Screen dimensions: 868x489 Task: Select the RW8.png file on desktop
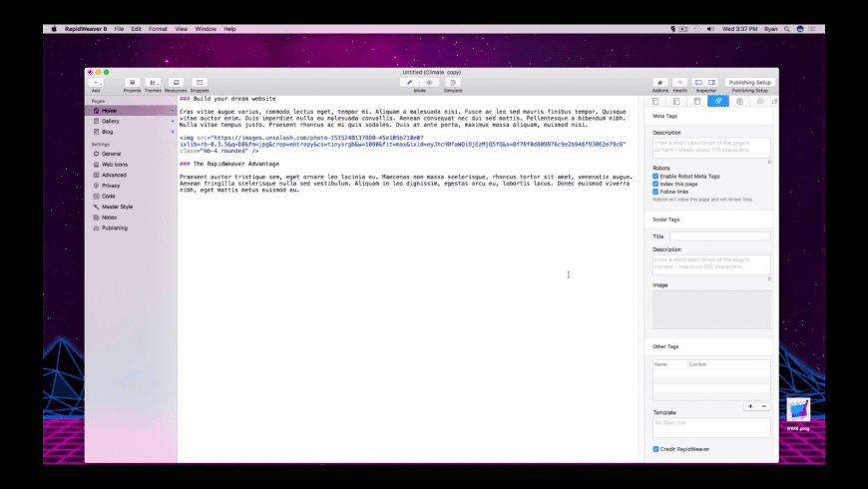pyautogui.click(x=798, y=415)
